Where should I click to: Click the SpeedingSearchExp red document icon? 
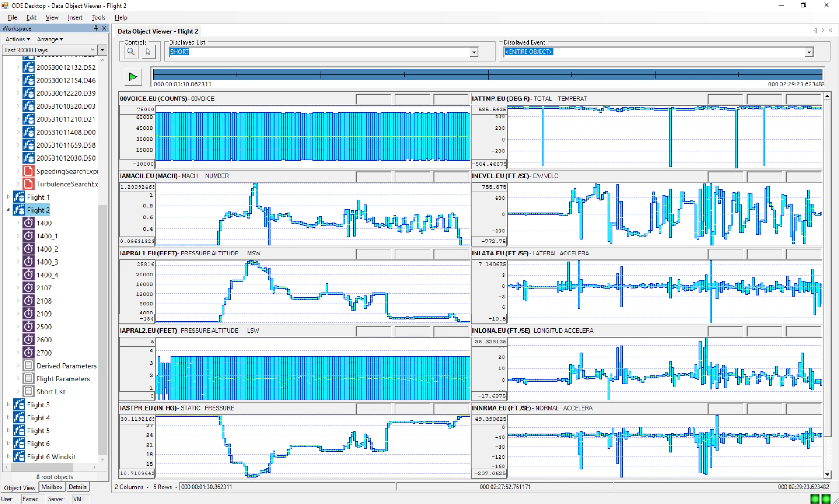(x=28, y=171)
